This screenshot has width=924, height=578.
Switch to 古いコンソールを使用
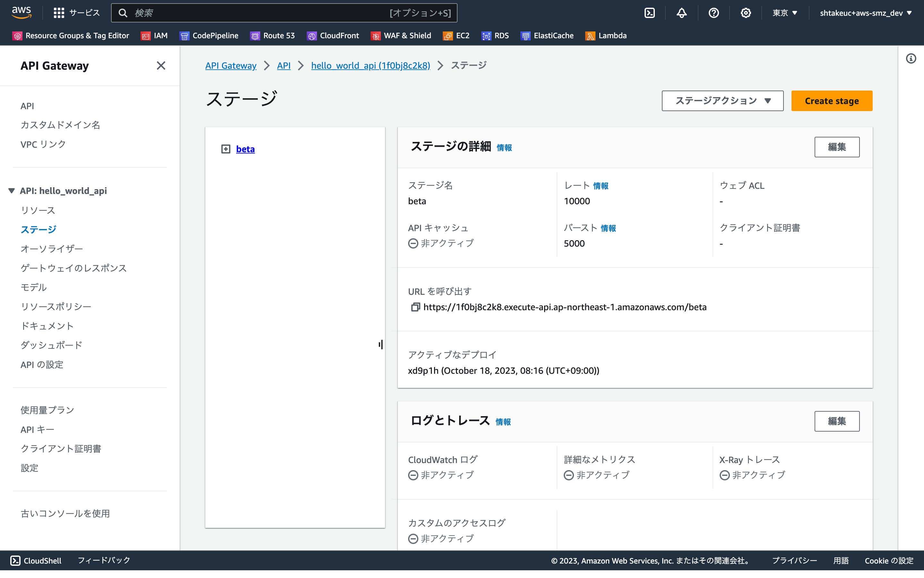[x=65, y=513]
